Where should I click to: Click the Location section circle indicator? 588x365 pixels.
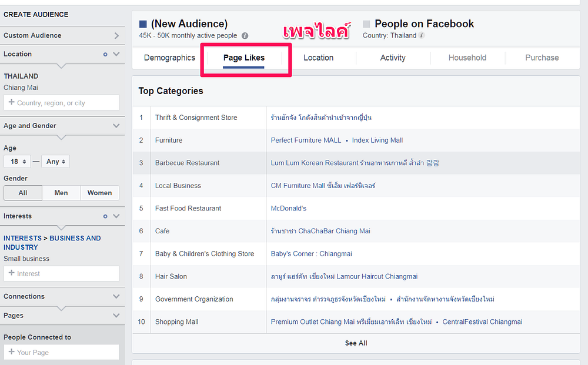(x=105, y=54)
